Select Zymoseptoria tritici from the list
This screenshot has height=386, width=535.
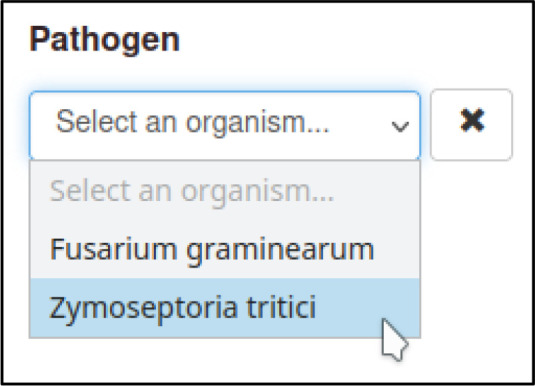[225, 308]
